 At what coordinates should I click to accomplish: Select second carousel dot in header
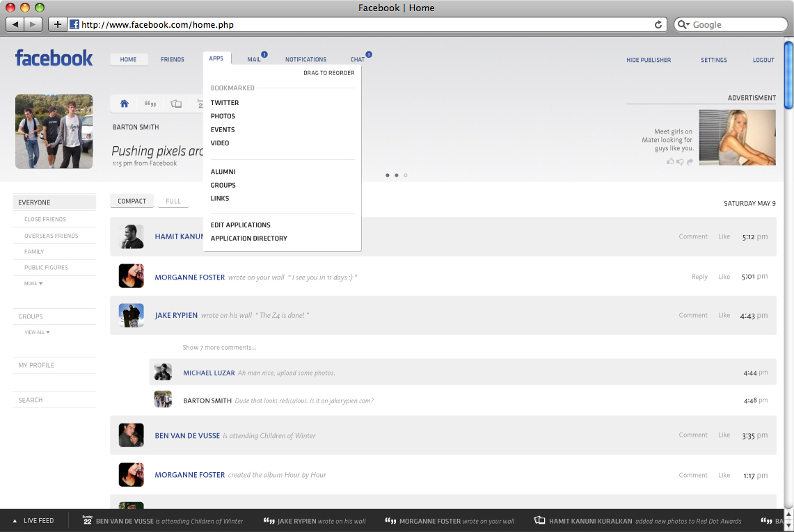pyautogui.click(x=397, y=175)
